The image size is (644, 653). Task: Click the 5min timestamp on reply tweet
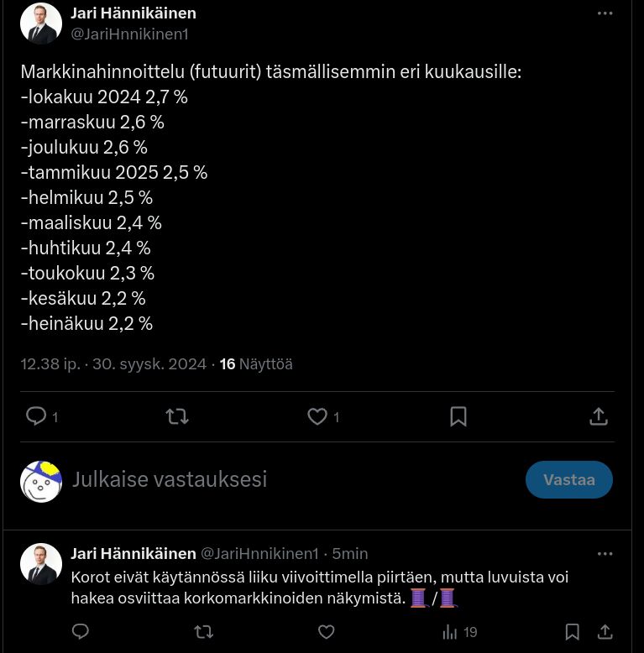tap(350, 554)
